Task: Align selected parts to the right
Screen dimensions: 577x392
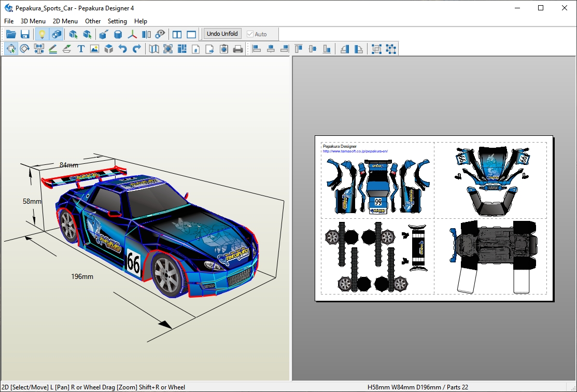Action: coord(285,49)
